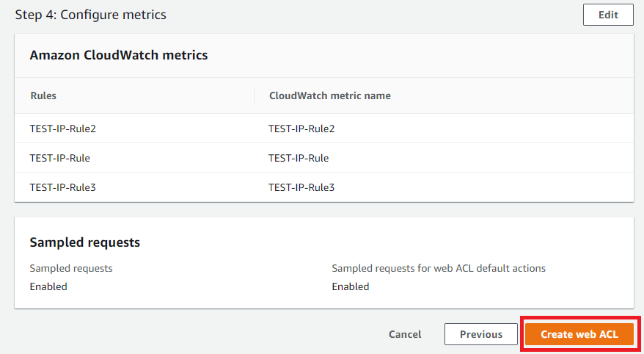This screenshot has width=644, height=354.
Task: Click the TEST-IP-Rule3 CloudWatch metric name
Action: 301,187
